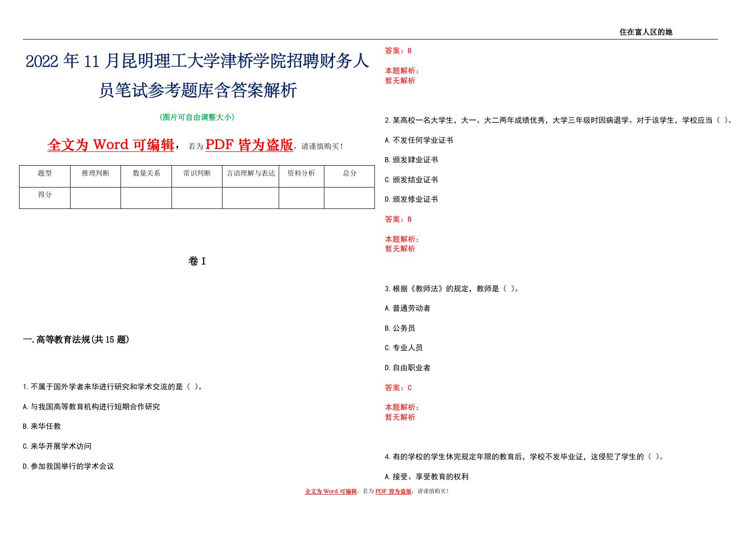Select option D 颁发修业证书
The height and width of the screenshot is (534, 756).
point(412,199)
